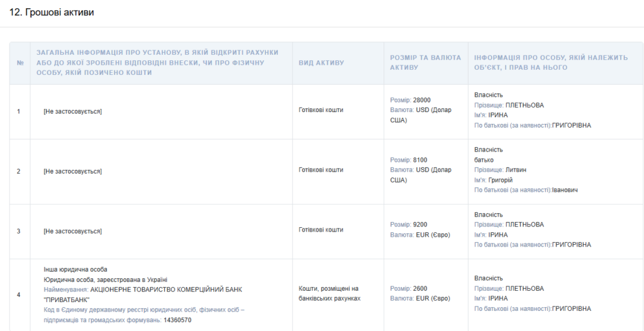The image size is (644, 331).
Task: Select the "Загальна інформація про установу" column header
Action: [157, 62]
